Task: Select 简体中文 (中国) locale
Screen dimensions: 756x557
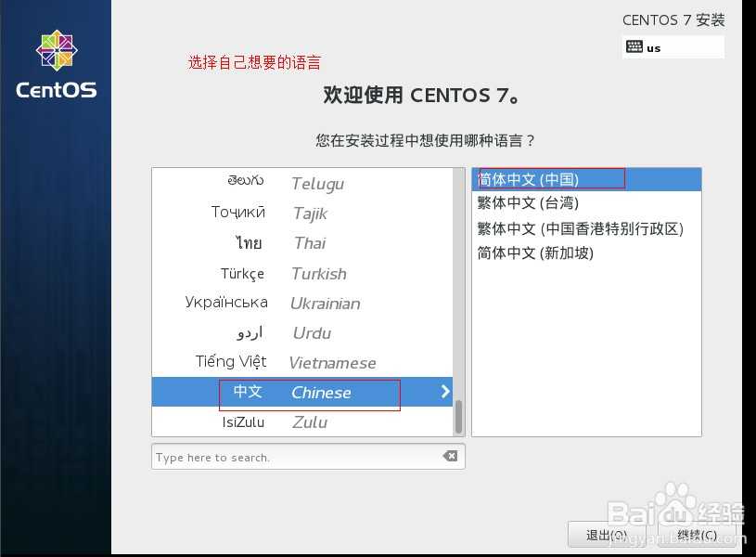Action: click(x=586, y=179)
